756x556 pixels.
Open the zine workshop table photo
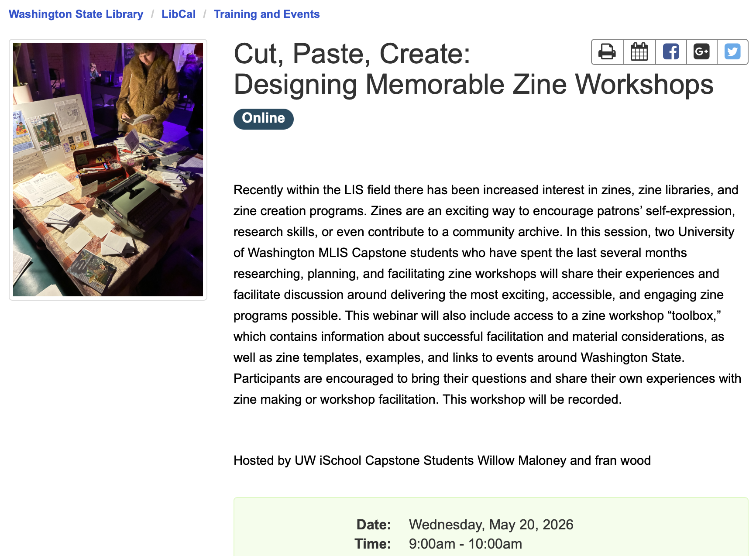(108, 170)
